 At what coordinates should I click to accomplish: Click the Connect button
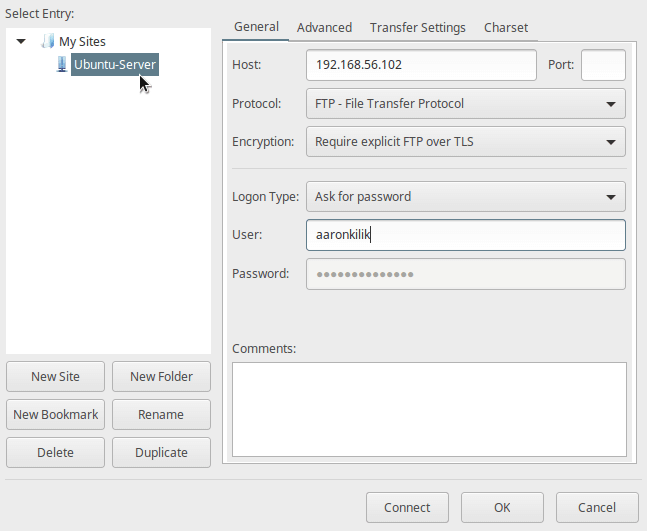click(x=407, y=507)
